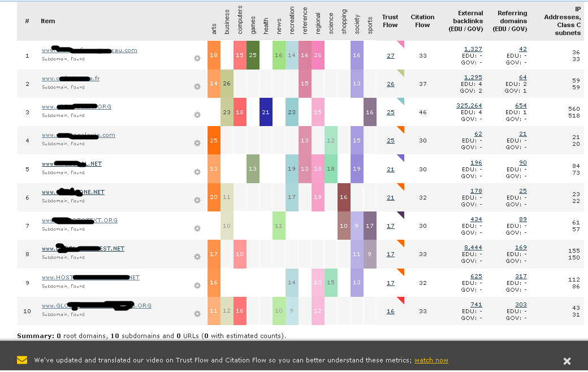Click the green games cell showing 25
The width and height of the screenshot is (588, 372).
click(x=253, y=55)
